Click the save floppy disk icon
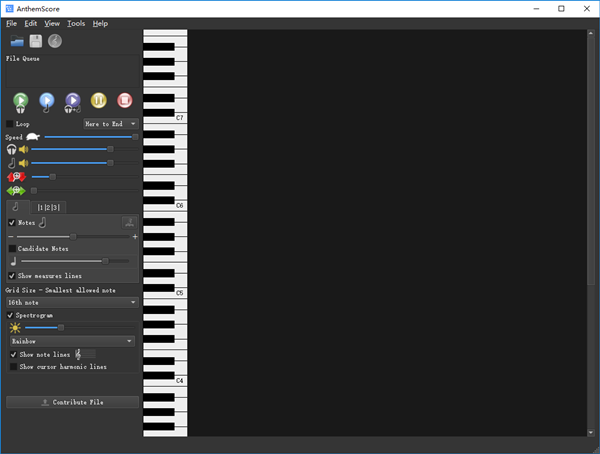 click(36, 41)
